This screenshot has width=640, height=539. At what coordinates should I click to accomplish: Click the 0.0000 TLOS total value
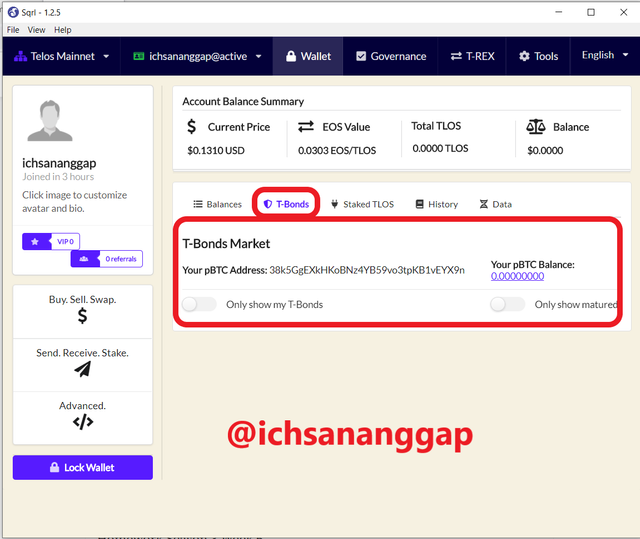point(440,149)
